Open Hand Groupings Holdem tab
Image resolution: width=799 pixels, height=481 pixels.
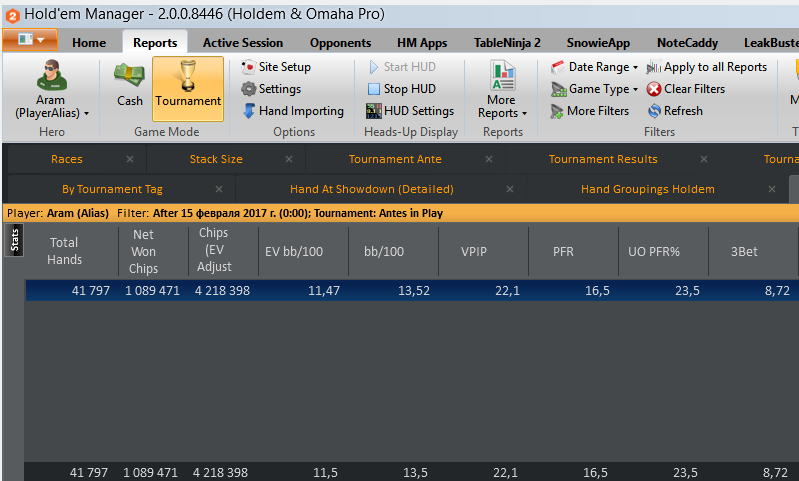pos(648,189)
